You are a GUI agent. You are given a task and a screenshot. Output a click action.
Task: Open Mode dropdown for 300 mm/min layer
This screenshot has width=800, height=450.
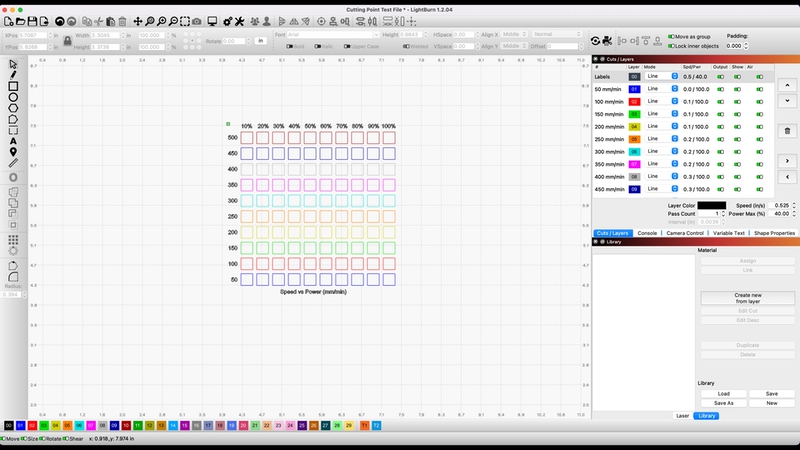click(x=662, y=151)
